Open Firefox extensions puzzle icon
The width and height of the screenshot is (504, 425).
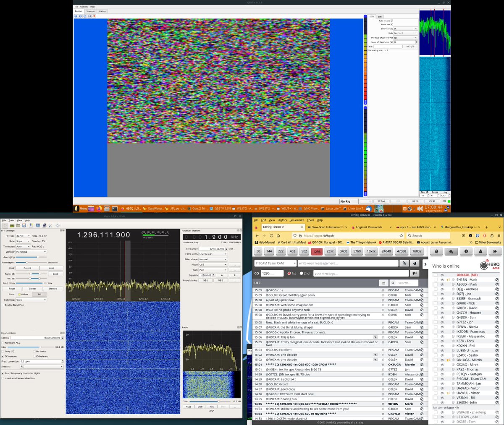click(492, 235)
